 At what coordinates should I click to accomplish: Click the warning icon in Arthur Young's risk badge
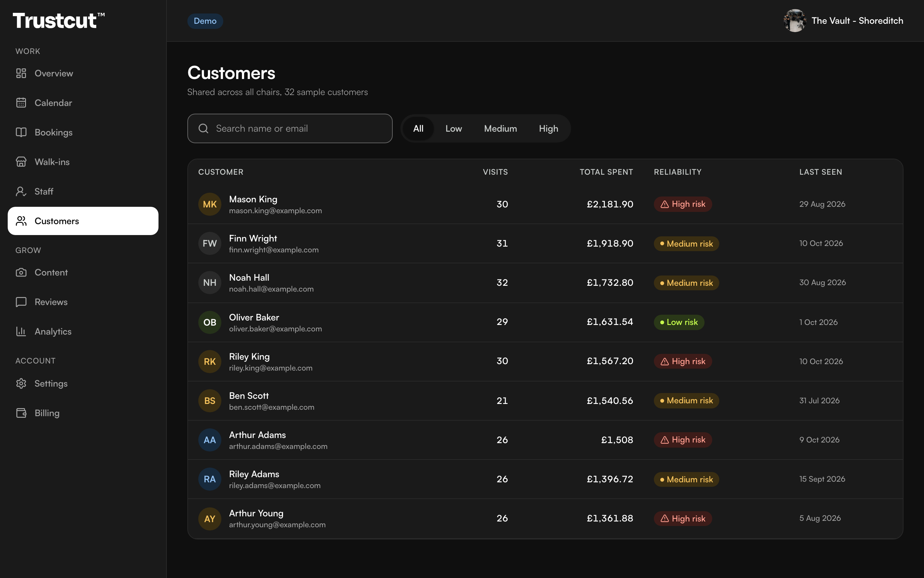click(x=665, y=518)
